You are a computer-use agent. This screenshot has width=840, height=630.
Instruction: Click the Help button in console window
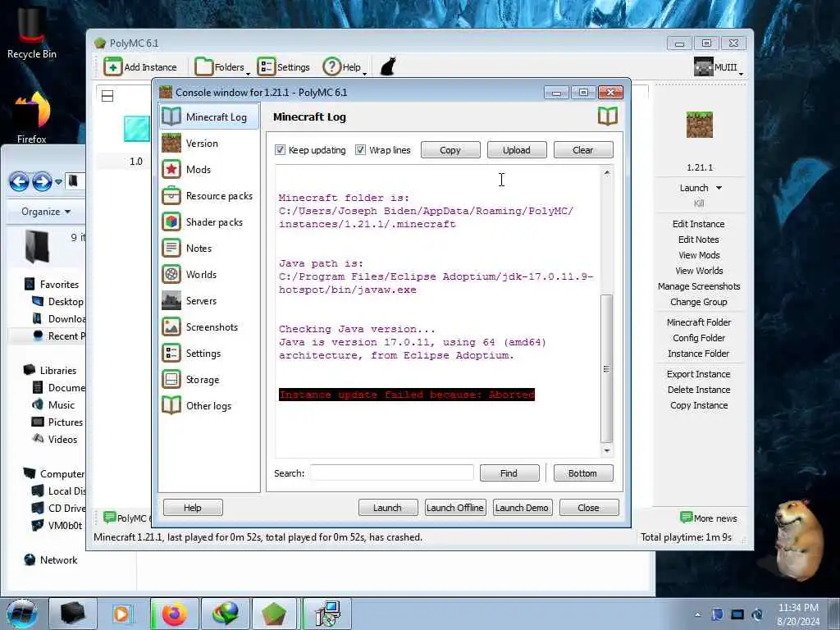point(193,507)
